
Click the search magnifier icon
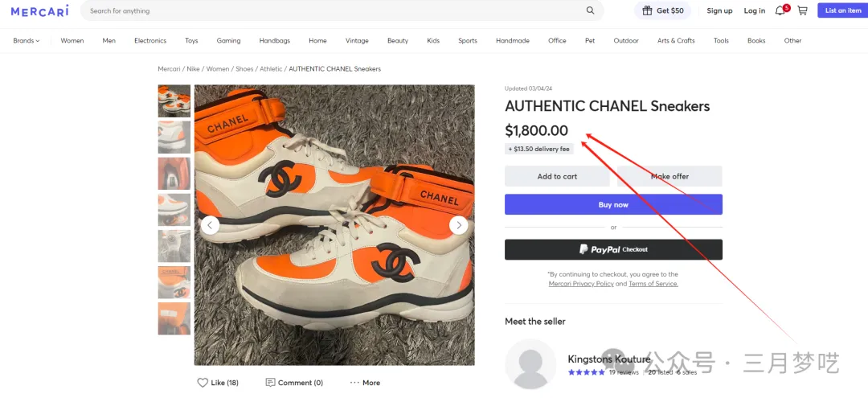pyautogui.click(x=590, y=10)
